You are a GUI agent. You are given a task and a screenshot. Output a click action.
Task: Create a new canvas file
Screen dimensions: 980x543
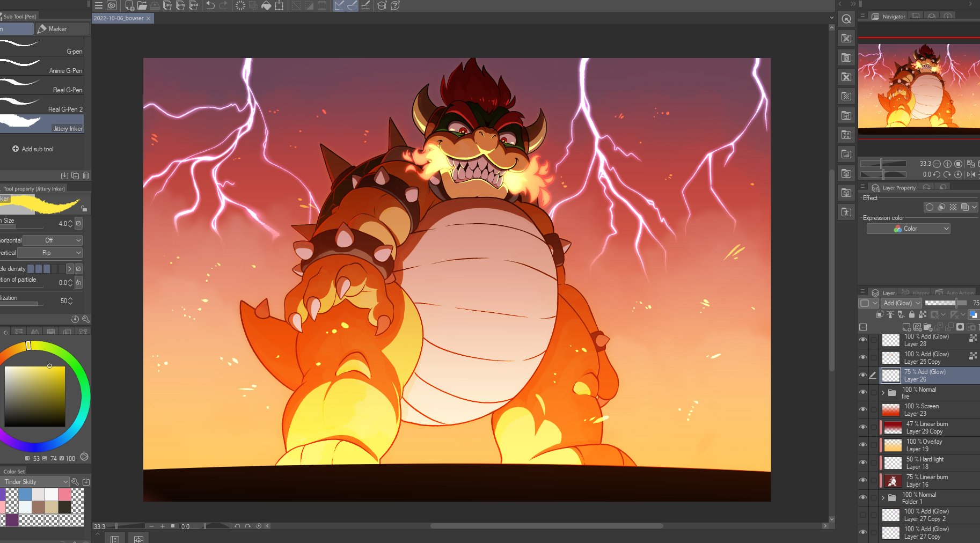pyautogui.click(x=129, y=5)
